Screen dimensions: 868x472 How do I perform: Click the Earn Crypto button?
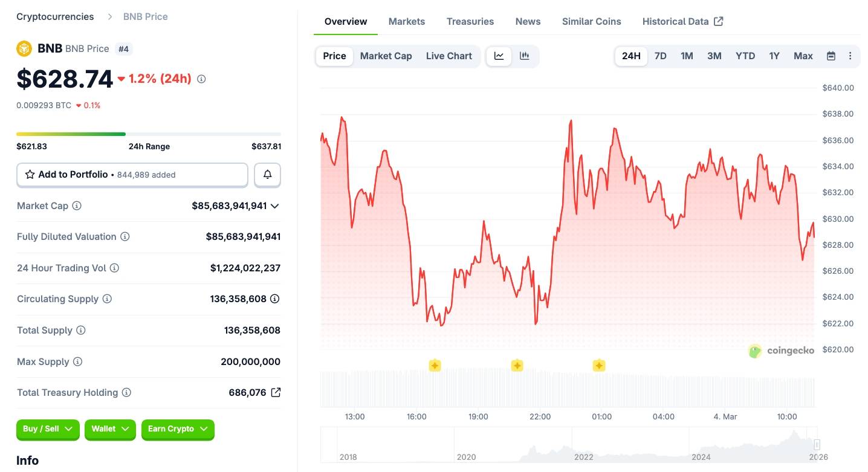[x=178, y=429]
